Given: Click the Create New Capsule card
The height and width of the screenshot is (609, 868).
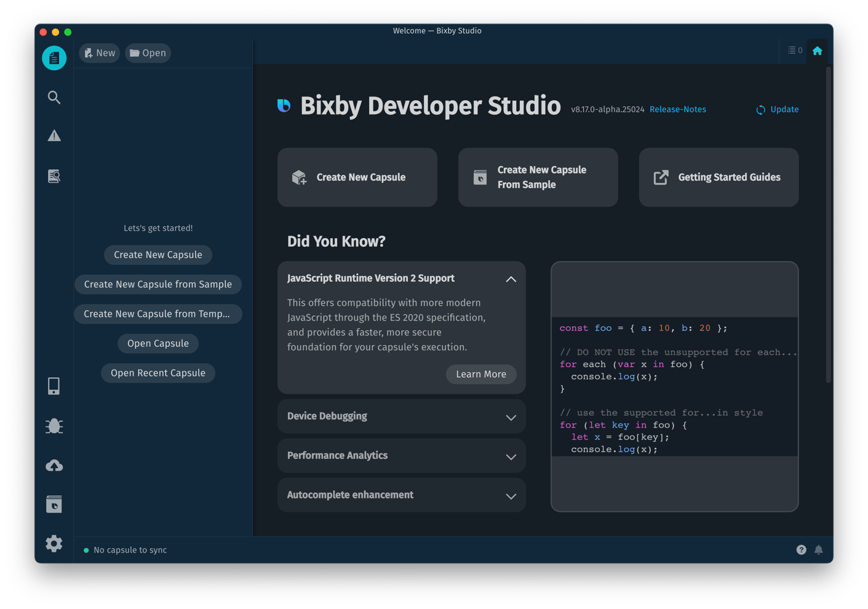Looking at the screenshot, I should click(x=357, y=177).
